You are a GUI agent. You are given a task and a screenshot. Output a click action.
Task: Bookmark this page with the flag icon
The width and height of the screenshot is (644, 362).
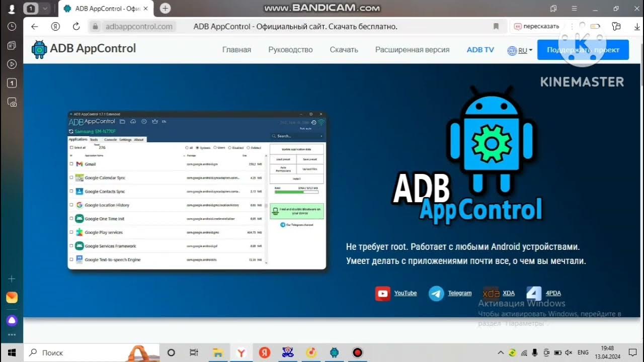point(496,27)
